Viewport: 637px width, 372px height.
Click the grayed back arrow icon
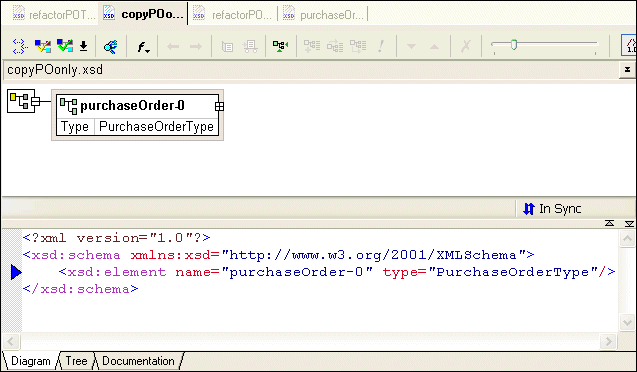click(173, 47)
